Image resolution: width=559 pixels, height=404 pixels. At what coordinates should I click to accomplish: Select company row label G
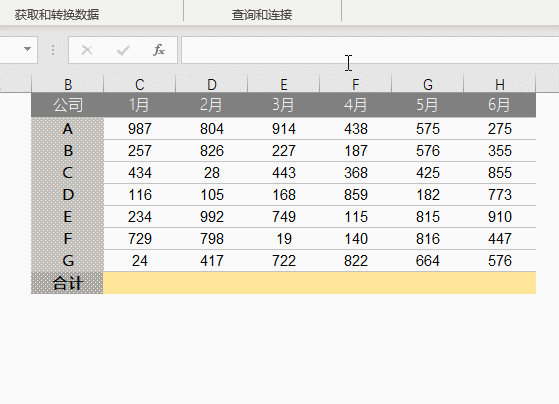tap(68, 261)
